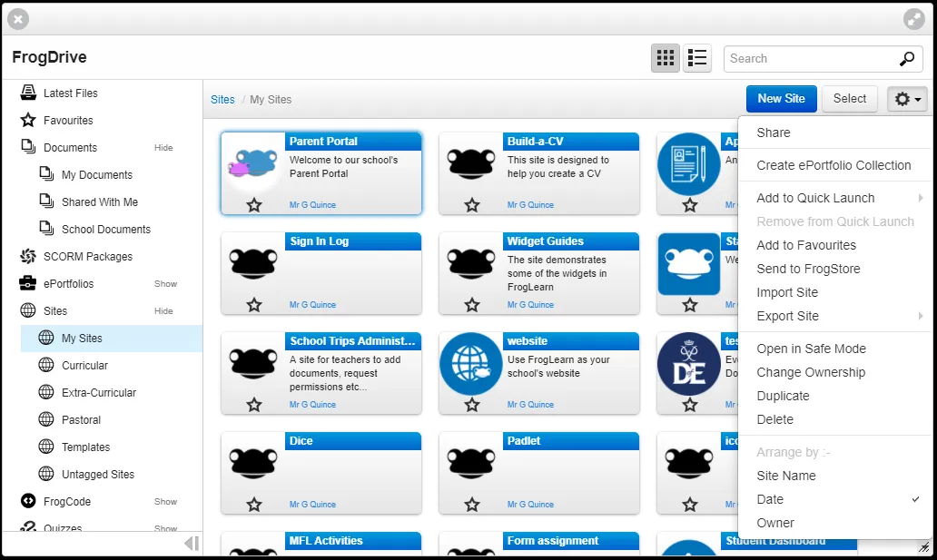The height and width of the screenshot is (560, 937).
Task: Expand Export Site submenu arrow
Action: (x=921, y=316)
